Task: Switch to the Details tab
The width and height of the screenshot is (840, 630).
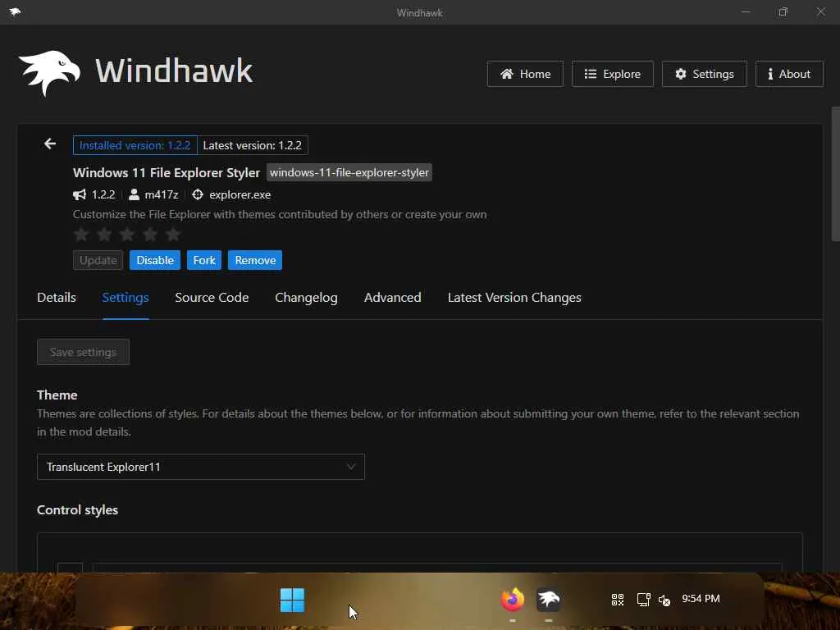Action: [57, 297]
